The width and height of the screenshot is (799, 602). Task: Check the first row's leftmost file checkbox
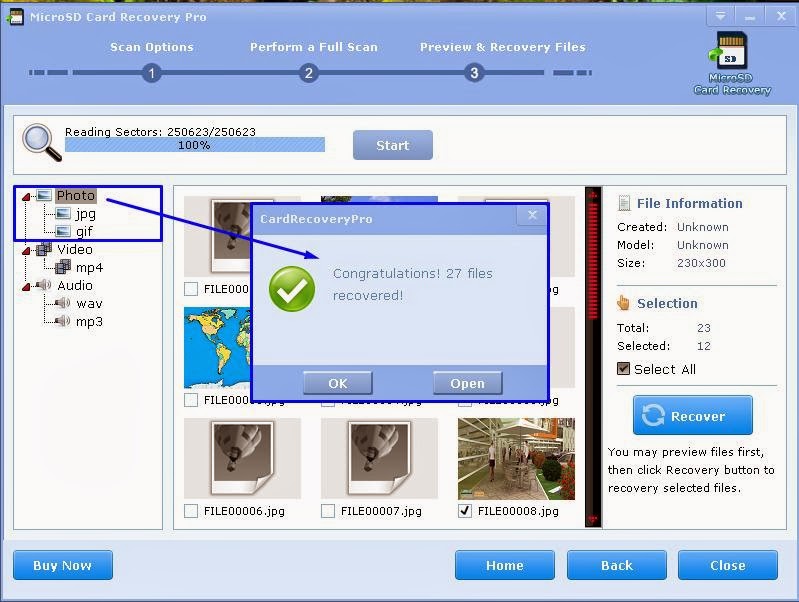pyautogui.click(x=191, y=289)
